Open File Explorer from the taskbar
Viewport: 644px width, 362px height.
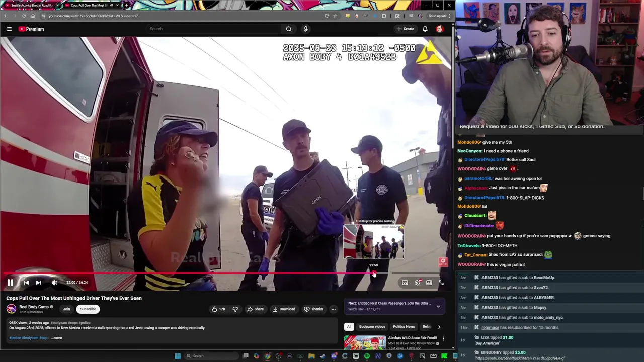(311, 356)
